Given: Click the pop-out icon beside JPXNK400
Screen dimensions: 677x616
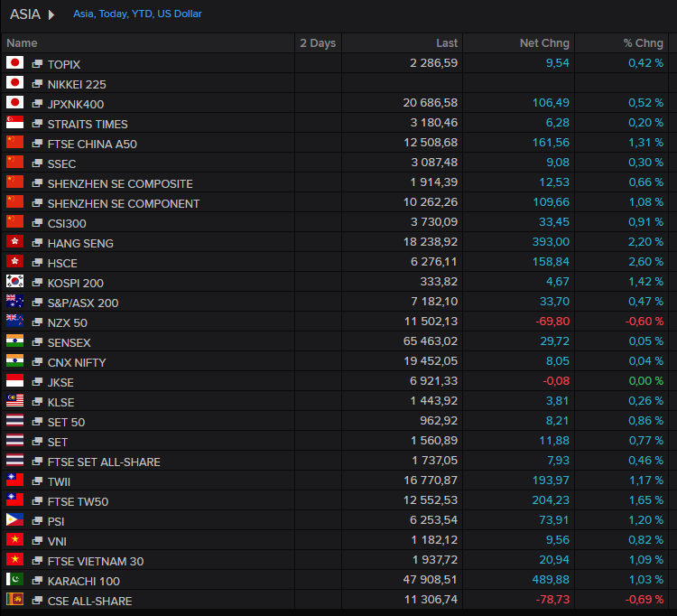Looking at the screenshot, I should [37, 104].
